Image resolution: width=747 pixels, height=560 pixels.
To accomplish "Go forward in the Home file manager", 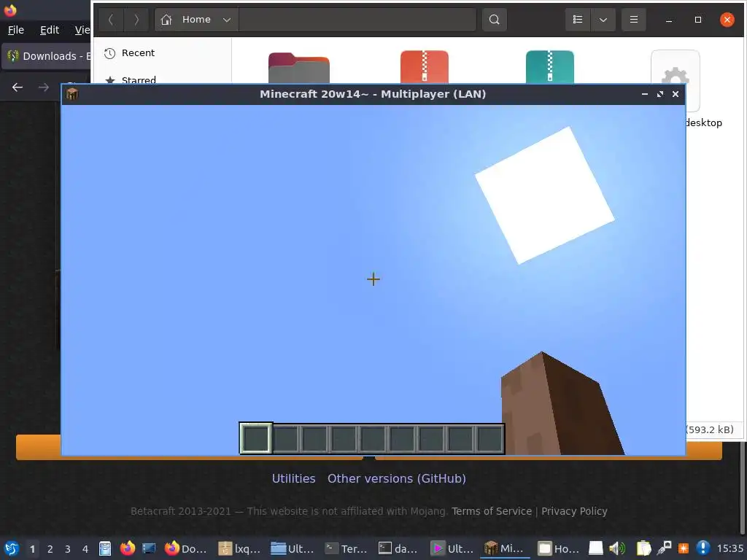I will 136,20.
